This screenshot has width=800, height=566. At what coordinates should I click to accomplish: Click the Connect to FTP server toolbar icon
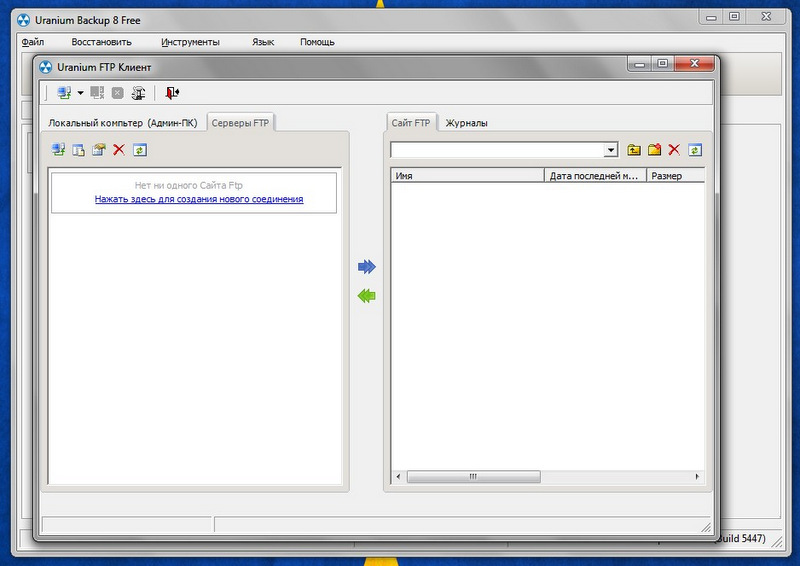pyautogui.click(x=64, y=93)
